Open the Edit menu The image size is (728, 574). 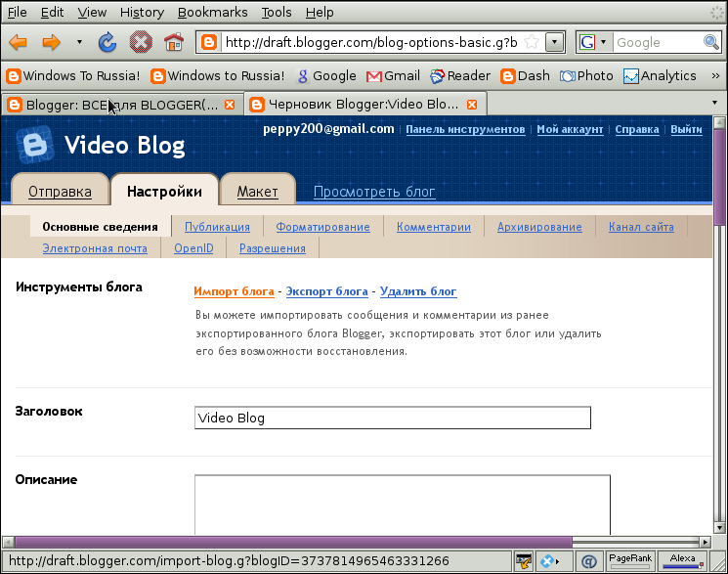pos(52,12)
